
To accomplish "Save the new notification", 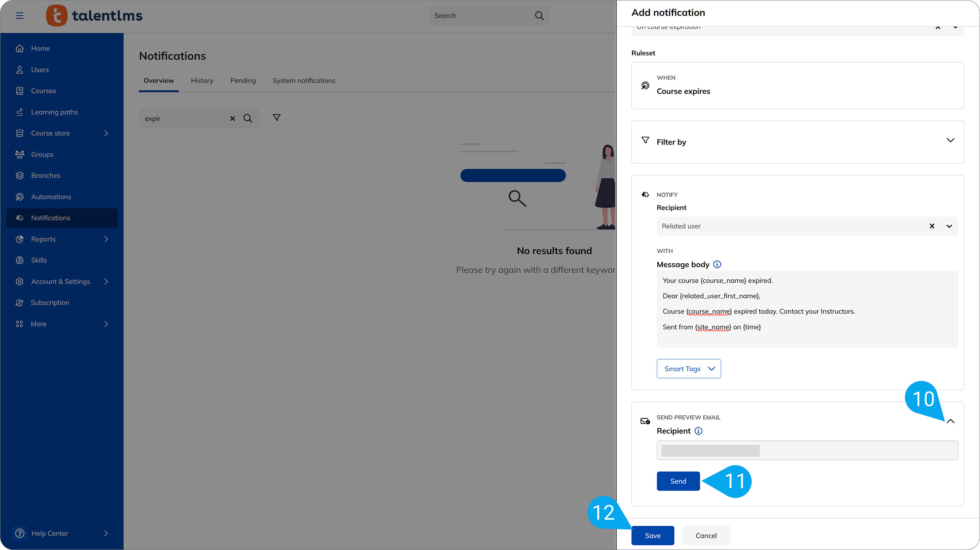I will (x=652, y=535).
